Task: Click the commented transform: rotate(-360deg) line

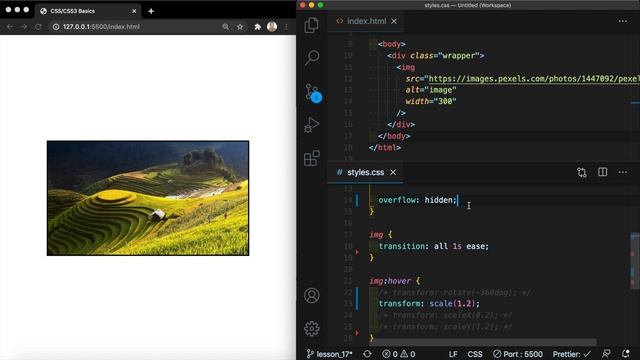Action: click(455, 292)
